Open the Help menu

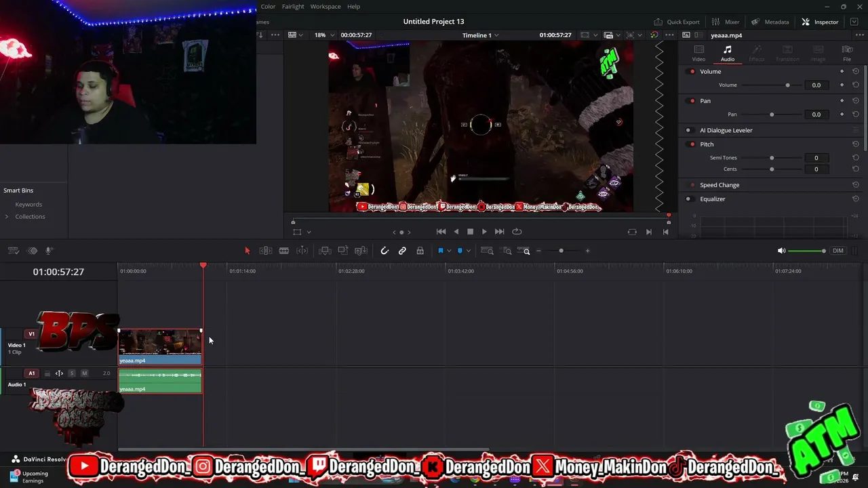point(353,6)
